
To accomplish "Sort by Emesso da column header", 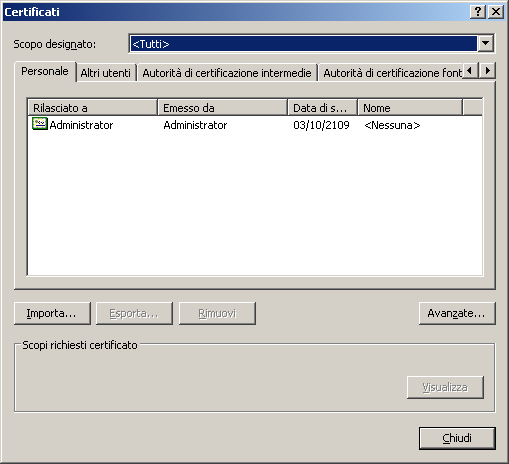I will pyautogui.click(x=222, y=108).
